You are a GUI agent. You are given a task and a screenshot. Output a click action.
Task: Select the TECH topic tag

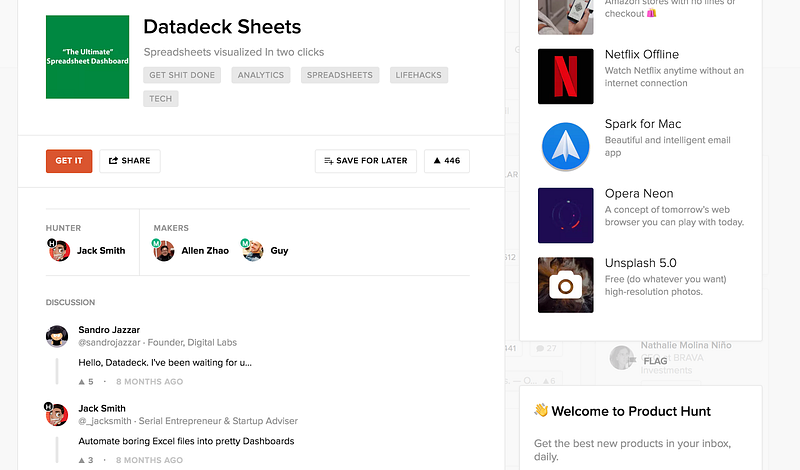(161, 98)
